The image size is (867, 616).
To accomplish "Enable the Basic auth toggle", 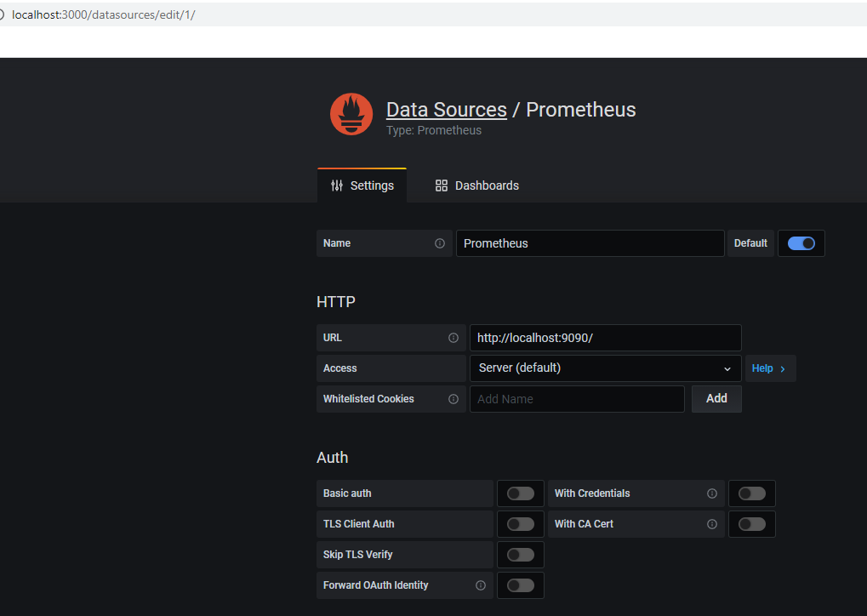I will pyautogui.click(x=521, y=493).
